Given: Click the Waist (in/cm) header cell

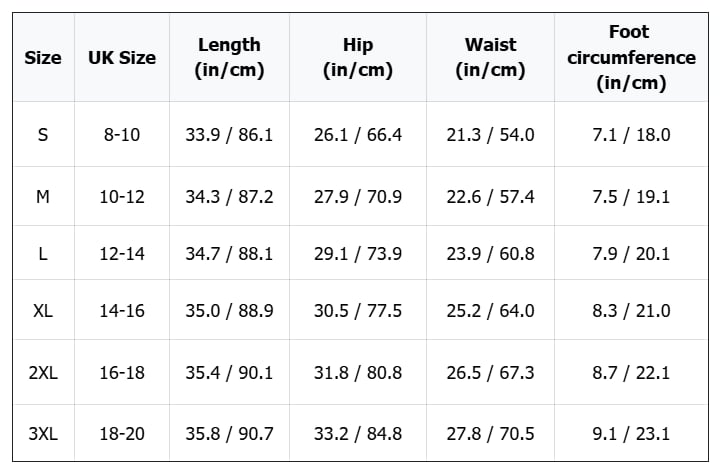Looking at the screenshot, I should 490,58.
